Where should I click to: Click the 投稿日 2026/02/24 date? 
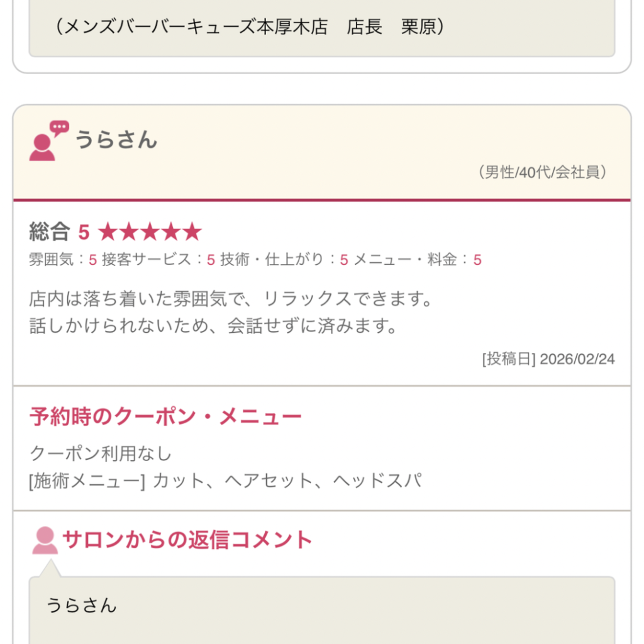point(548,359)
